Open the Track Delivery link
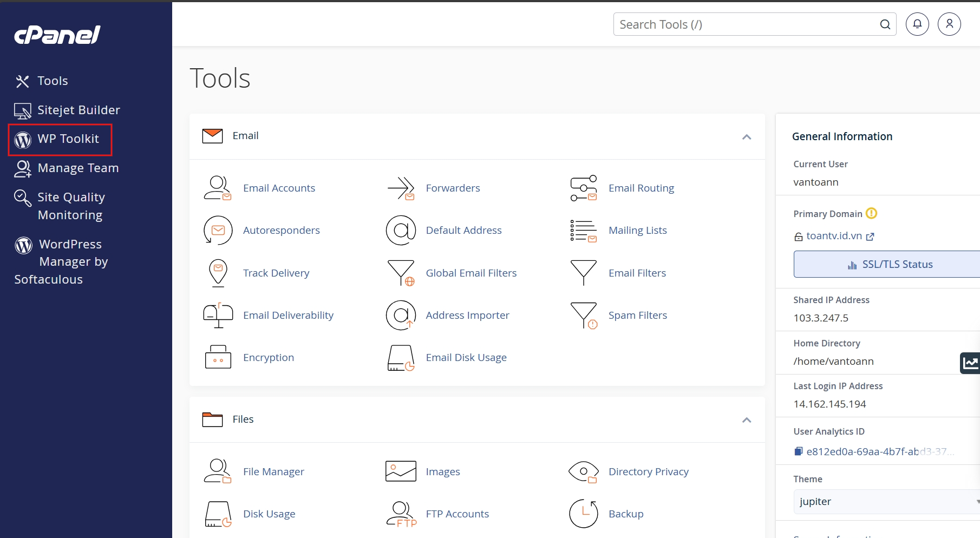Image resolution: width=980 pixels, height=538 pixels. coord(276,273)
